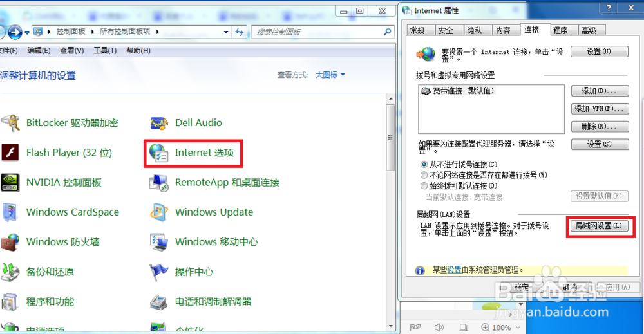Open Internet 选项 icon
The image size is (644, 334).
(x=159, y=153)
